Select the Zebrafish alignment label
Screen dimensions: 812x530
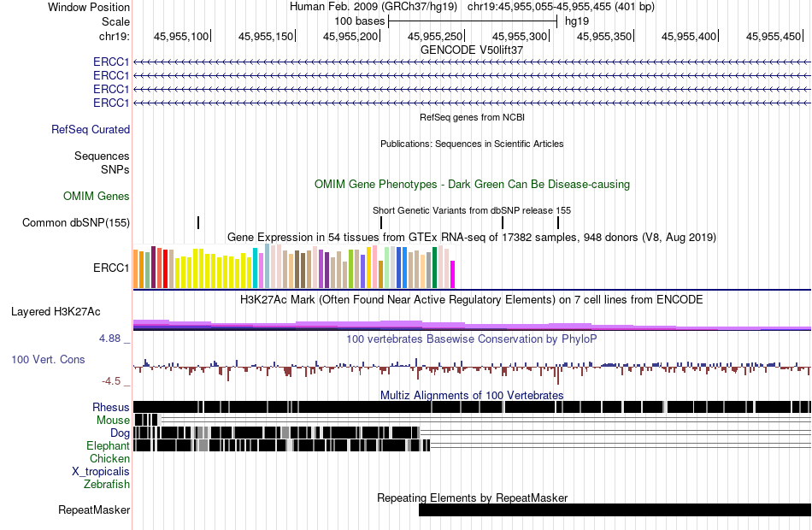107,485
